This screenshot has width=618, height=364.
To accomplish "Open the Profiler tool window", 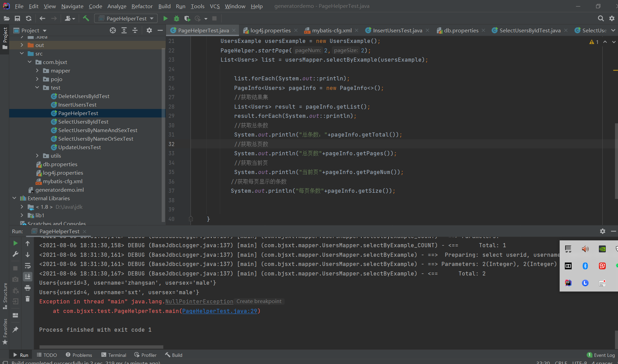I will tap(145, 355).
